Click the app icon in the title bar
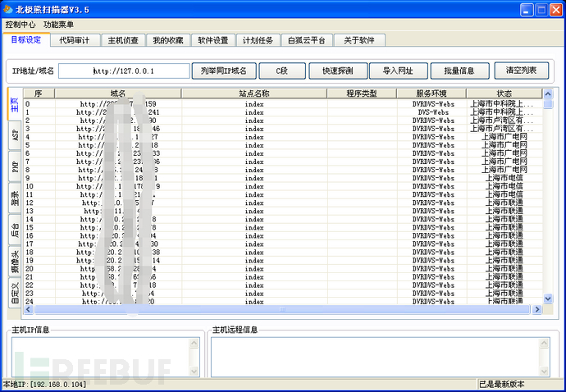This screenshot has width=566, height=392. 9,9
